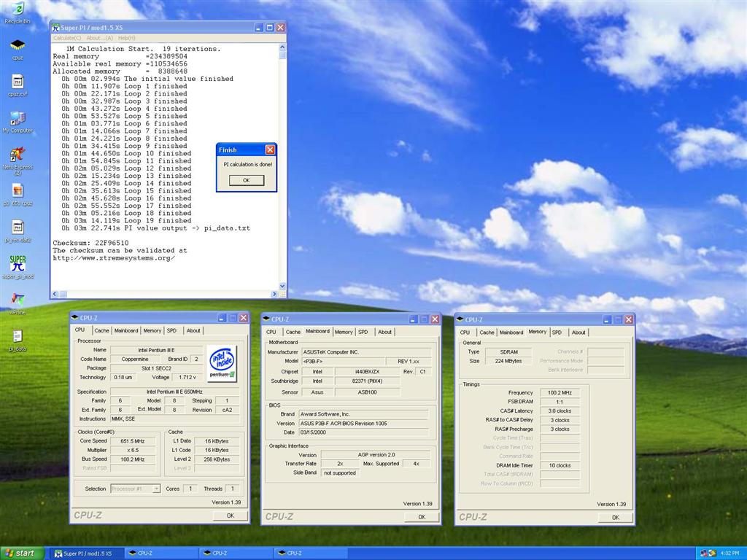Open the Help menu in Super PI
Image resolution: width=747 pixels, height=560 pixels.
tap(126, 38)
